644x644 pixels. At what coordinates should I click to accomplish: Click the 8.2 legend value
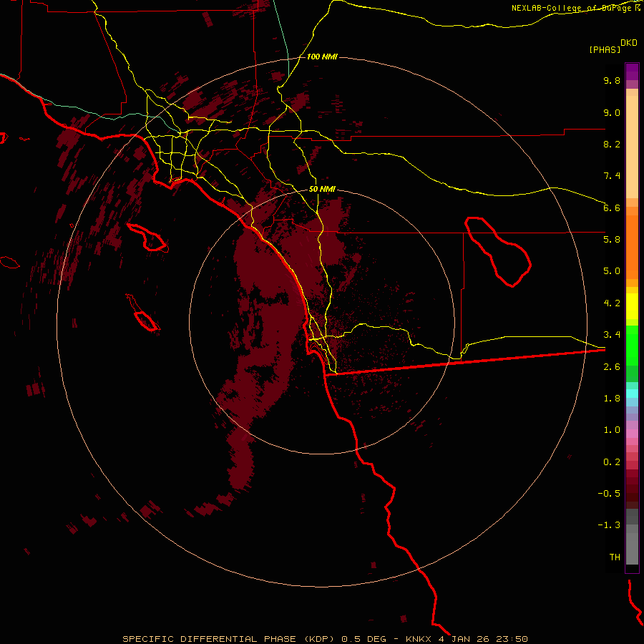click(612, 144)
